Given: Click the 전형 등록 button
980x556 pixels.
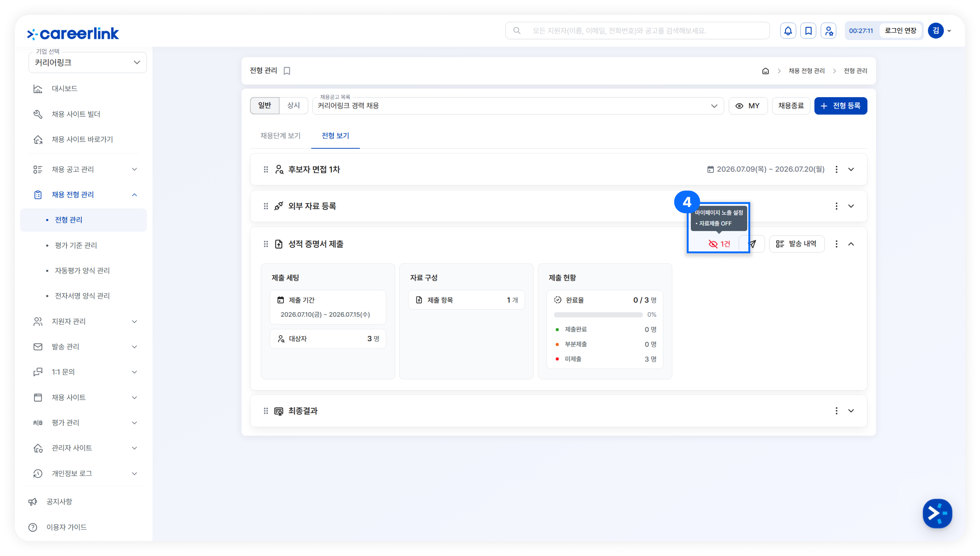Looking at the screenshot, I should click(840, 106).
